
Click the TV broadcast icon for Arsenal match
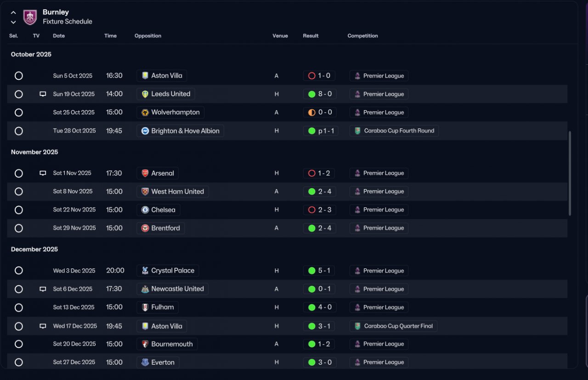[43, 173]
